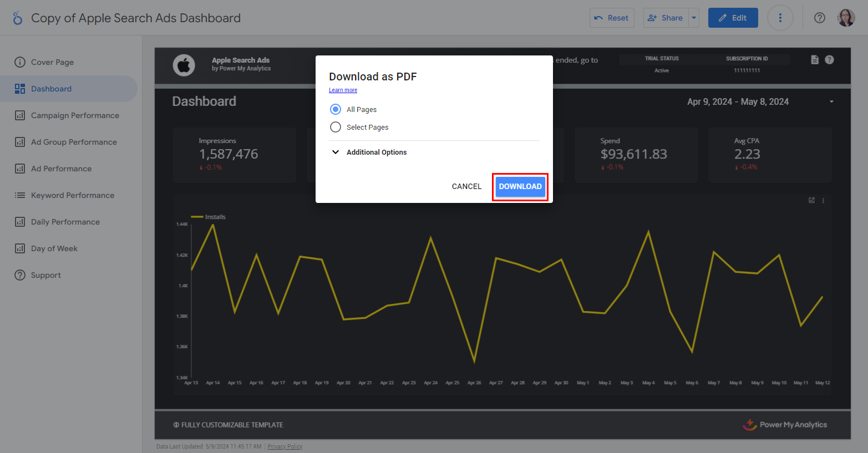Click the report header help icon
This screenshot has height=453, width=868.
[x=829, y=60]
